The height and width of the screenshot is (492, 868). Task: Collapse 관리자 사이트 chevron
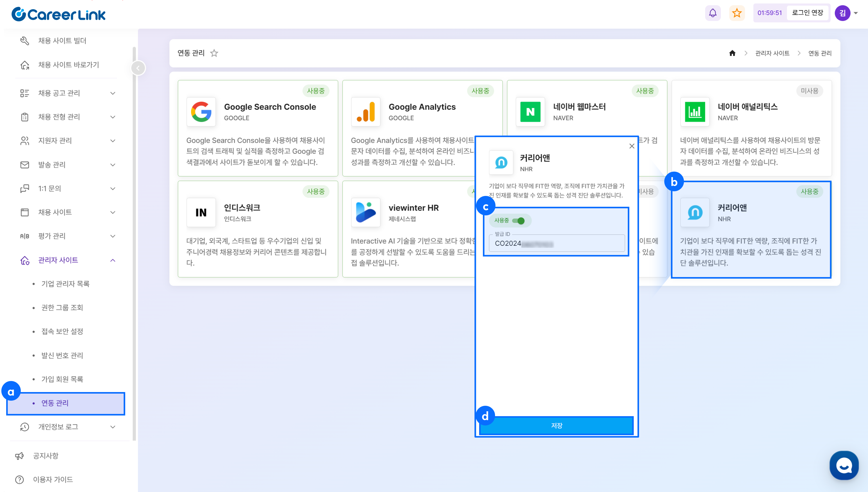(x=113, y=260)
